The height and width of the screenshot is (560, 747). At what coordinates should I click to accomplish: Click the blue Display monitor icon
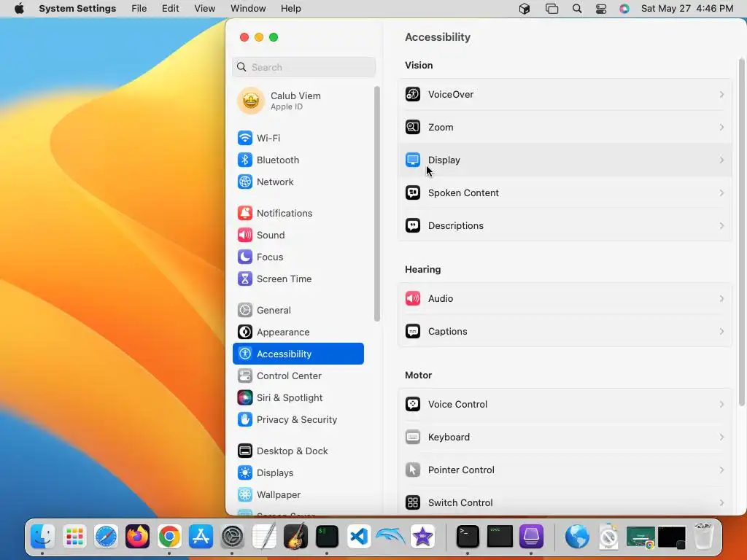pos(413,160)
